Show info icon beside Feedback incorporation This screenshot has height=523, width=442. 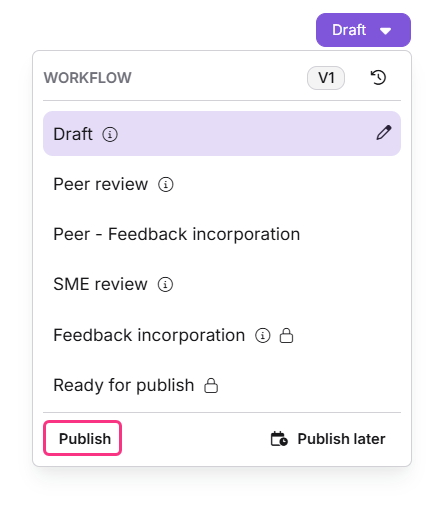pos(263,335)
